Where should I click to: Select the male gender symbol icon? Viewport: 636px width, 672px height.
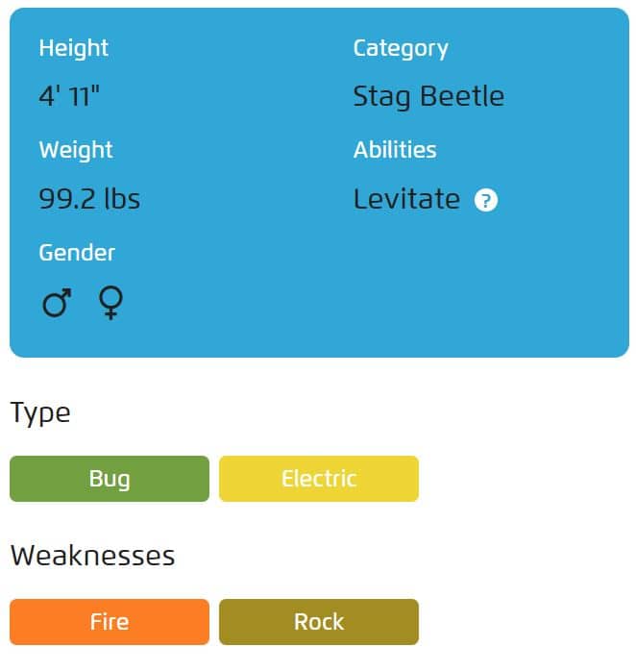tap(57, 303)
